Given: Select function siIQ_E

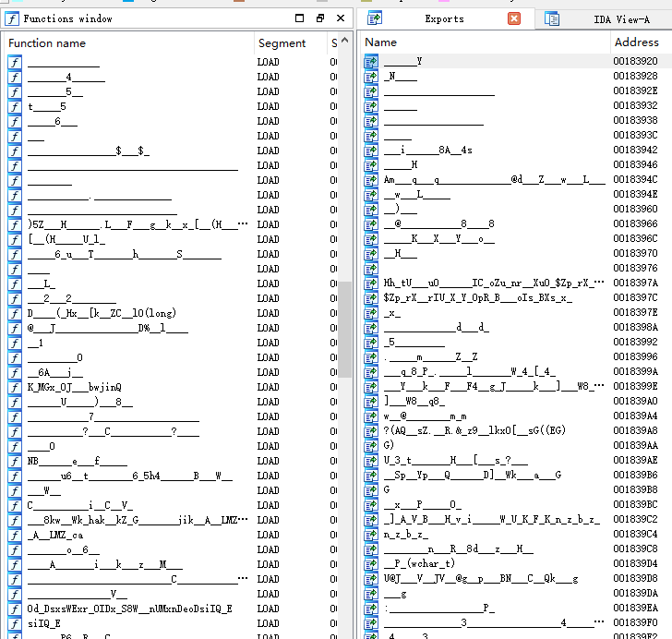Looking at the screenshot, I should point(43,623).
